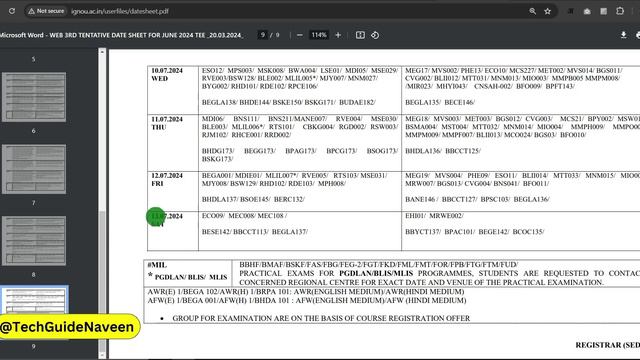Click the 'REGISTRAR' signature text
The image size is (640, 360).
point(607,345)
